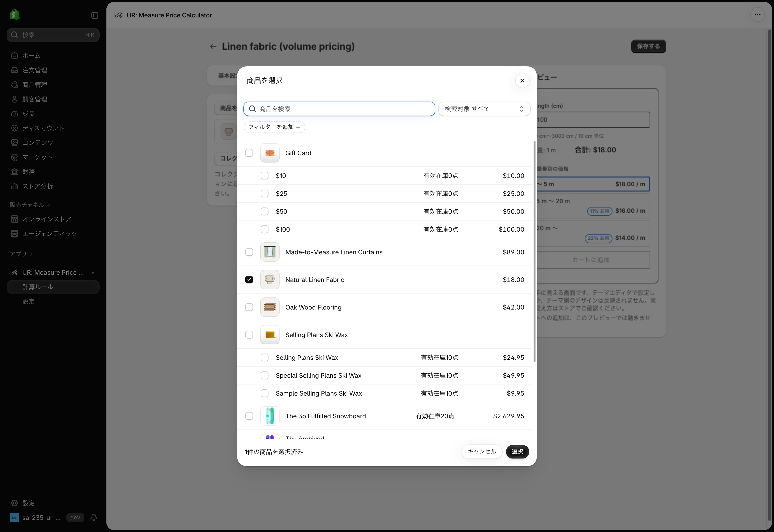
Task: Open the 検索対象 すべて dropdown
Action: (x=484, y=109)
